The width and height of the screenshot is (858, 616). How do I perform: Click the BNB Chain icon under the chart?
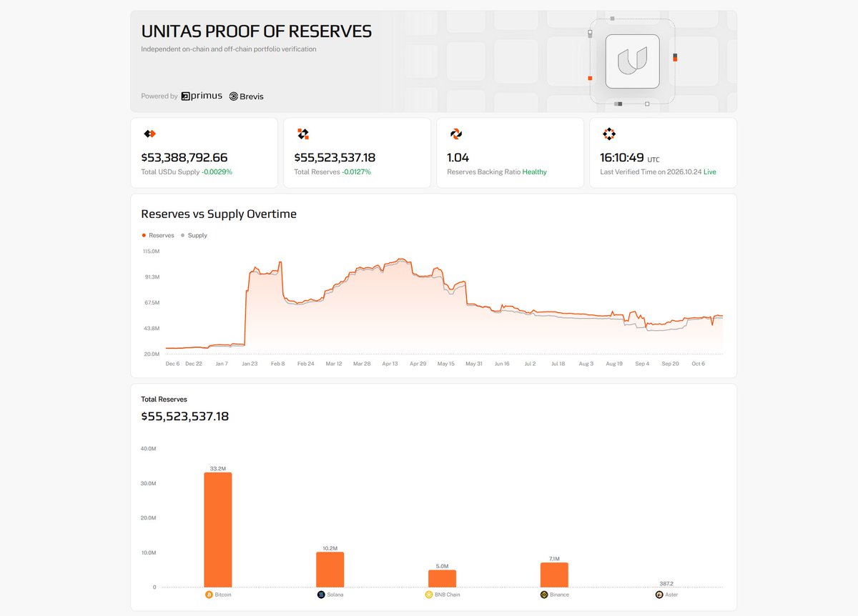(x=428, y=595)
